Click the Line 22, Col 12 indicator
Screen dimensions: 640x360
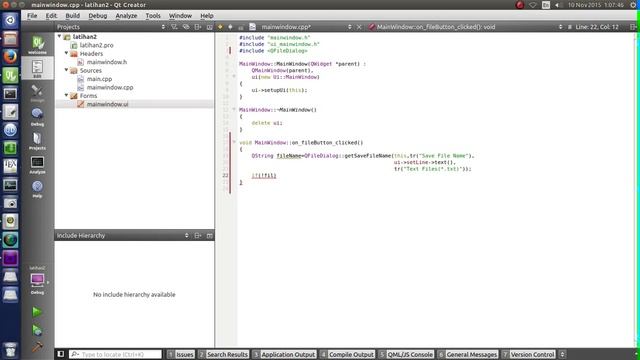(x=597, y=27)
